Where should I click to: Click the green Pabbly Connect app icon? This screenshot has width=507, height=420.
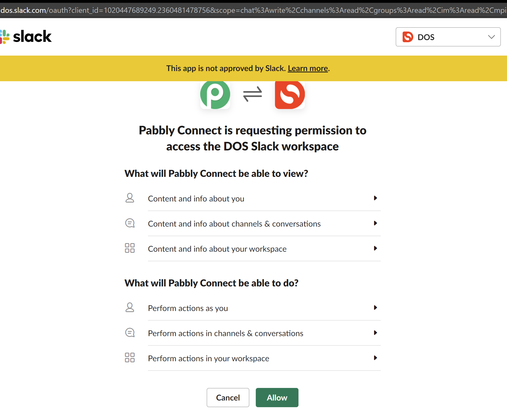[215, 95]
